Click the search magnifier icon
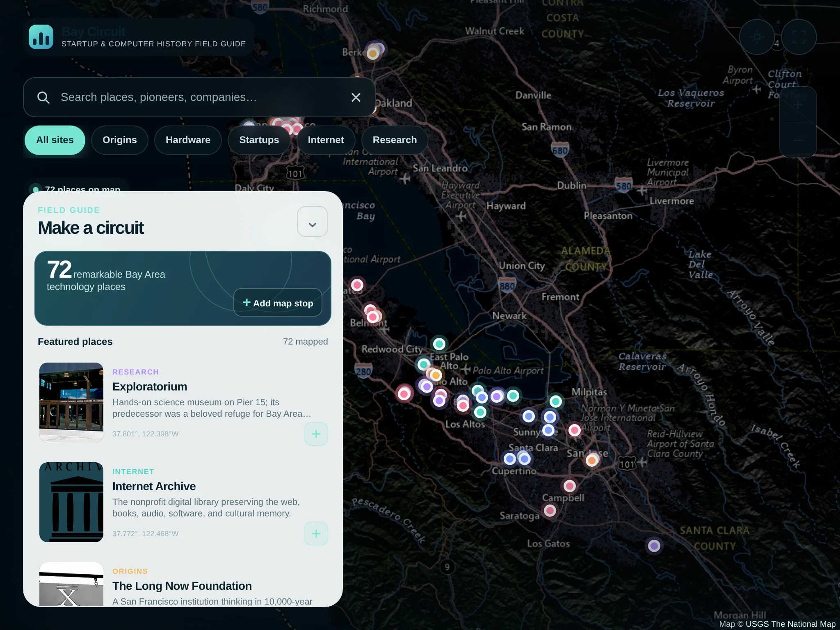Screen dimensions: 840x630 point(43,97)
